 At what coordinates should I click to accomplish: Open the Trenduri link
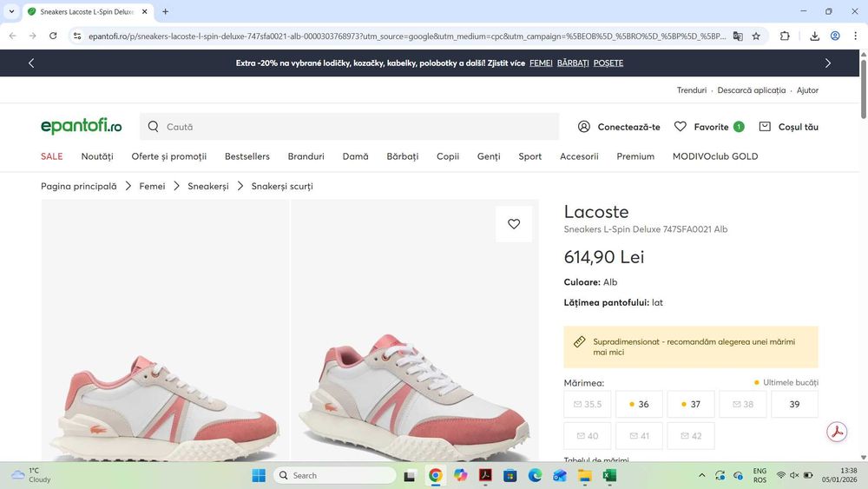(x=692, y=90)
